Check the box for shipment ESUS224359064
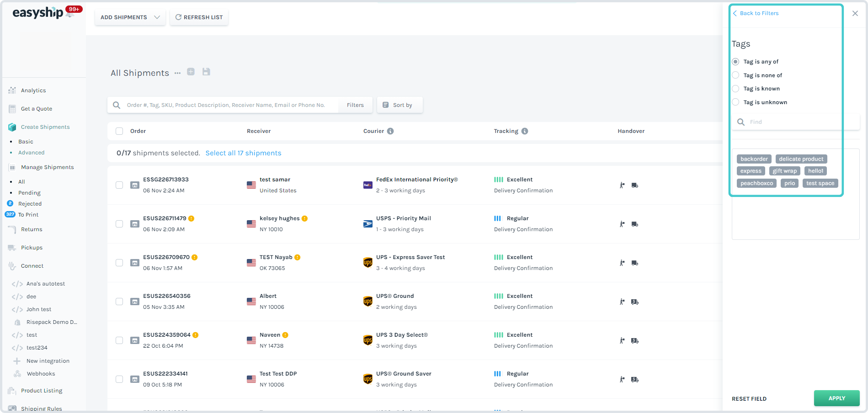The width and height of the screenshot is (868, 413). [119, 340]
